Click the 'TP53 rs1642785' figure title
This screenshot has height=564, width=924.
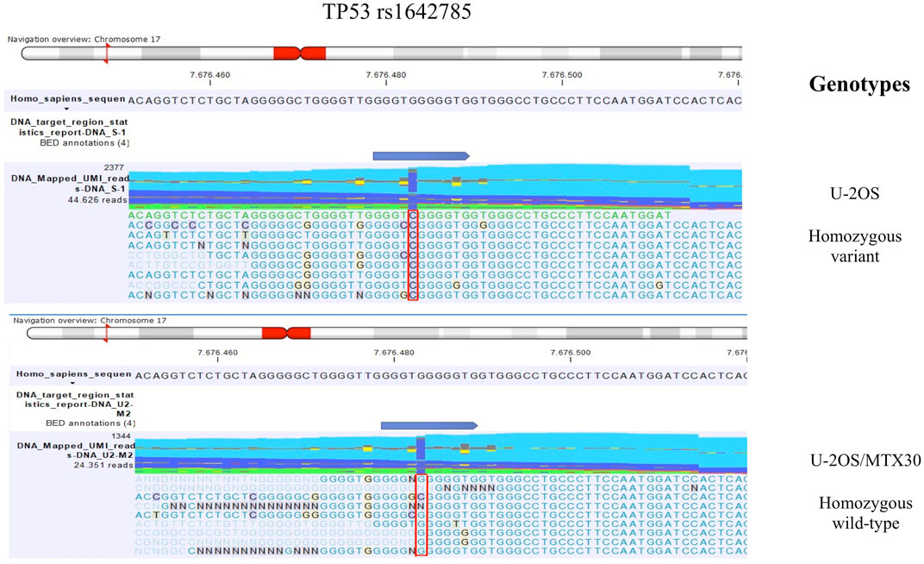pos(396,12)
